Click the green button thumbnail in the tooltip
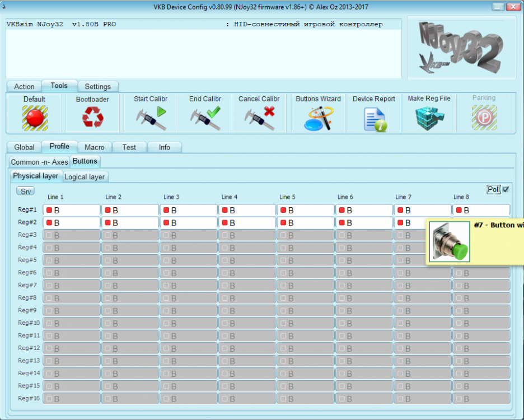 pyautogui.click(x=450, y=241)
